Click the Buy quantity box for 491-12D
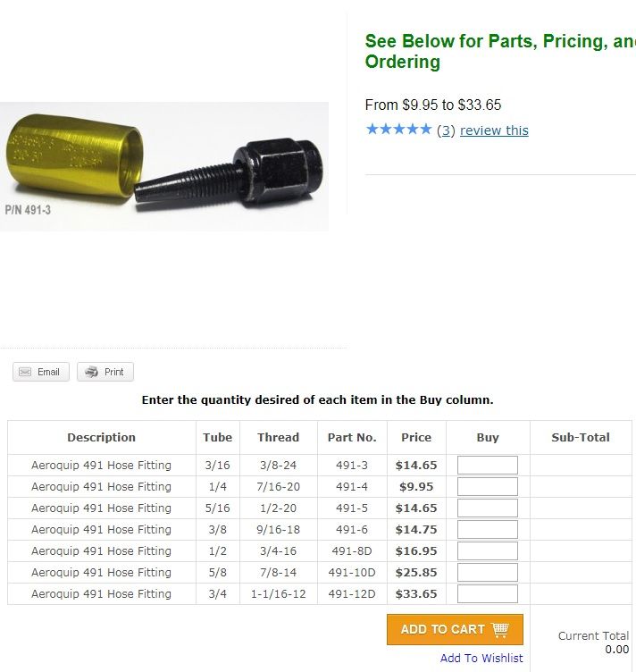The height and width of the screenshot is (672, 636). point(487,594)
